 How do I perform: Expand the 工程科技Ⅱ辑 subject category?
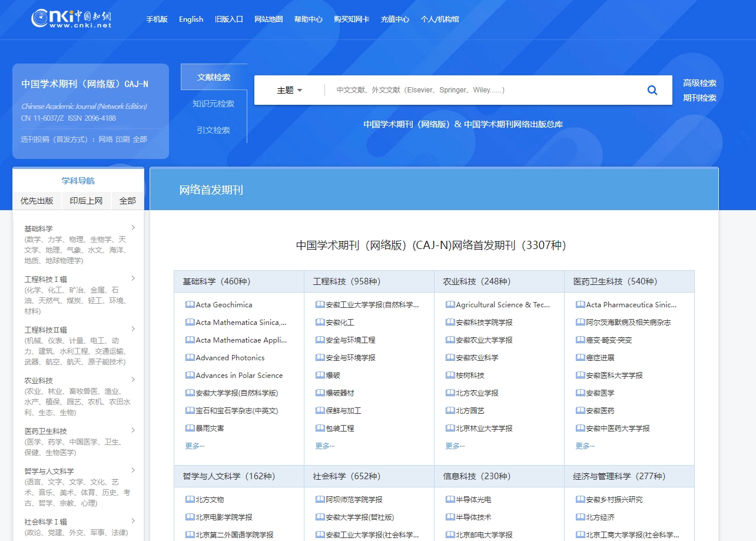(133, 329)
